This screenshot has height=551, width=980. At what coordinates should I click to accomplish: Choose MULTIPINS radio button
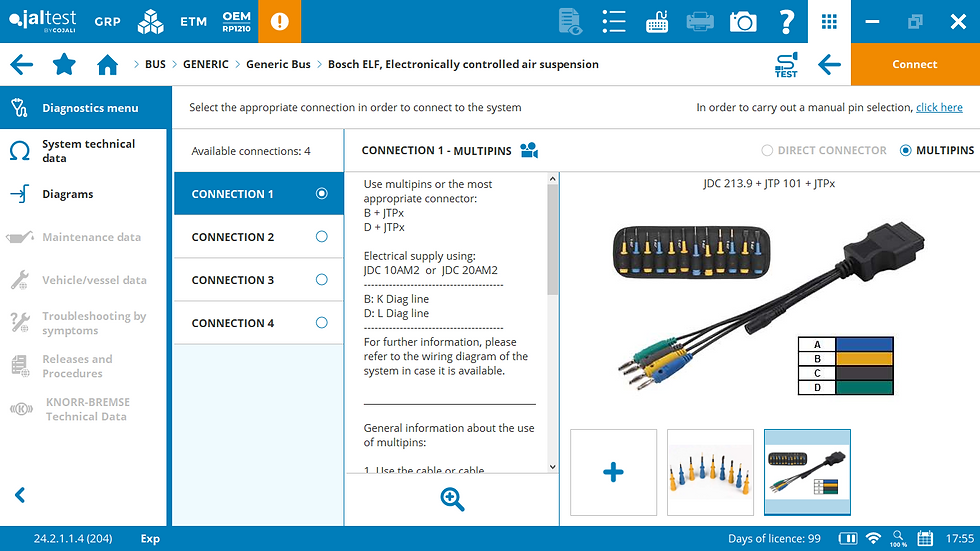[x=905, y=151]
